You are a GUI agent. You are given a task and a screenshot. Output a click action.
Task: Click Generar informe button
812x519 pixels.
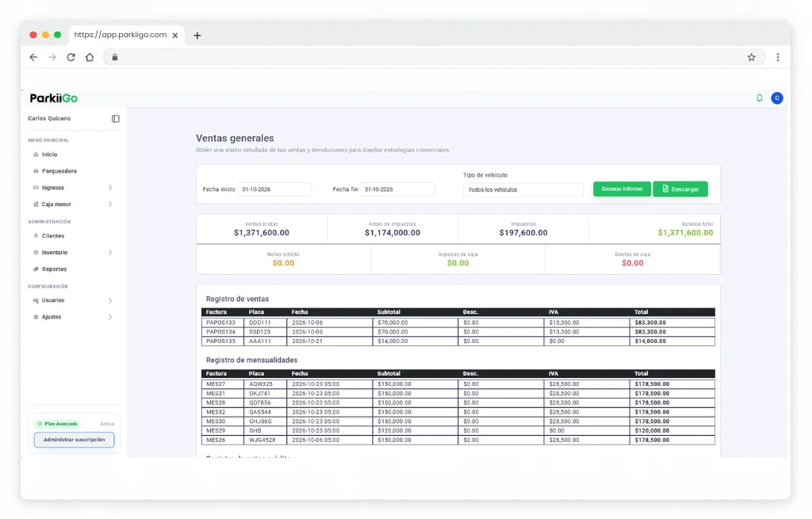point(622,189)
